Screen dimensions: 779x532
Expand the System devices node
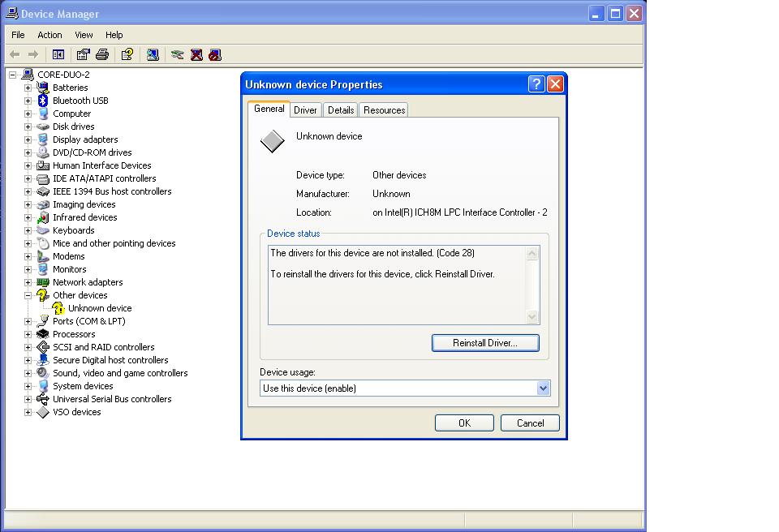point(28,387)
